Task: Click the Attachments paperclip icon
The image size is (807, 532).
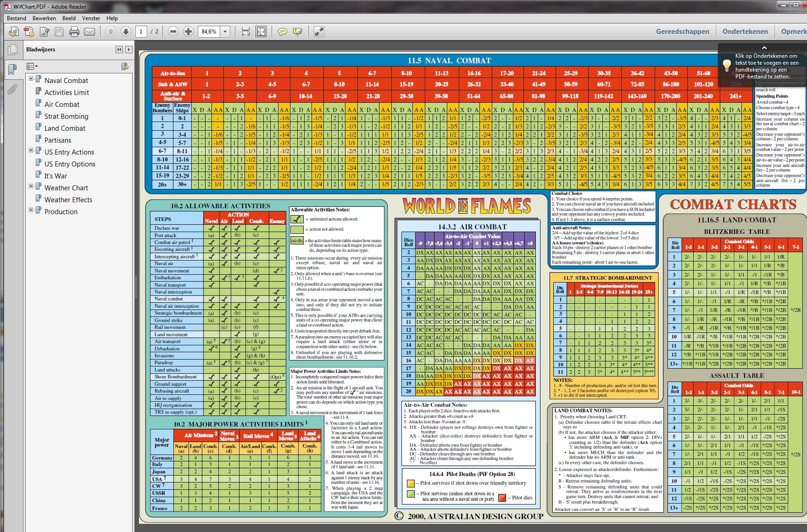Action: (12, 89)
